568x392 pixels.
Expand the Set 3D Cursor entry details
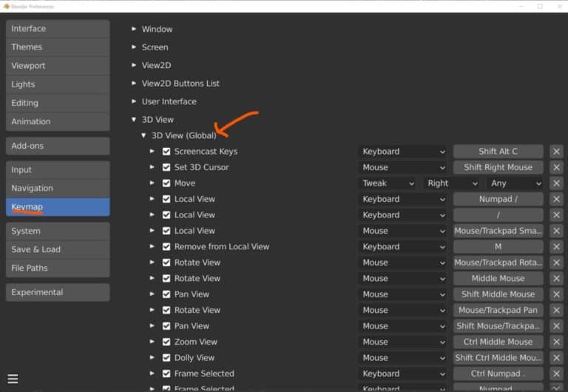point(152,167)
